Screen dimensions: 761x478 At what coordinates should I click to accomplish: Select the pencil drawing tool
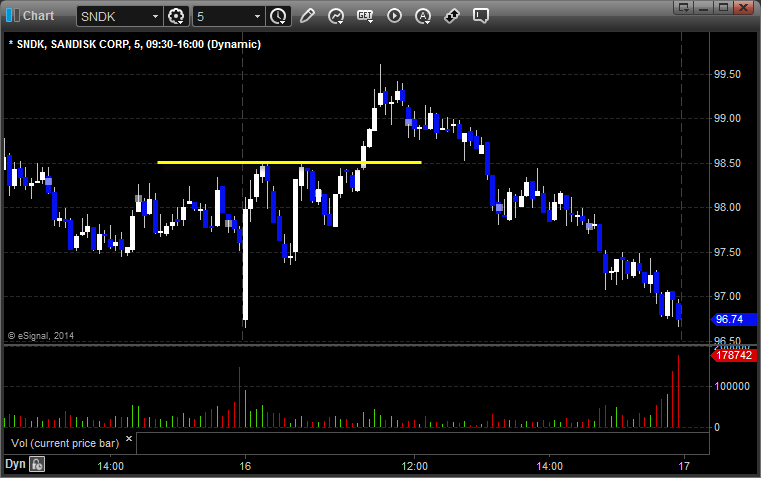tap(307, 16)
